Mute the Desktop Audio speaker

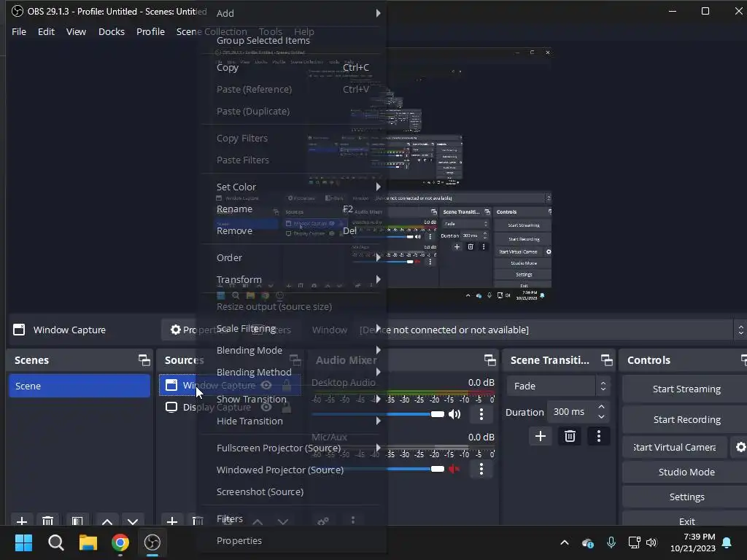click(454, 414)
